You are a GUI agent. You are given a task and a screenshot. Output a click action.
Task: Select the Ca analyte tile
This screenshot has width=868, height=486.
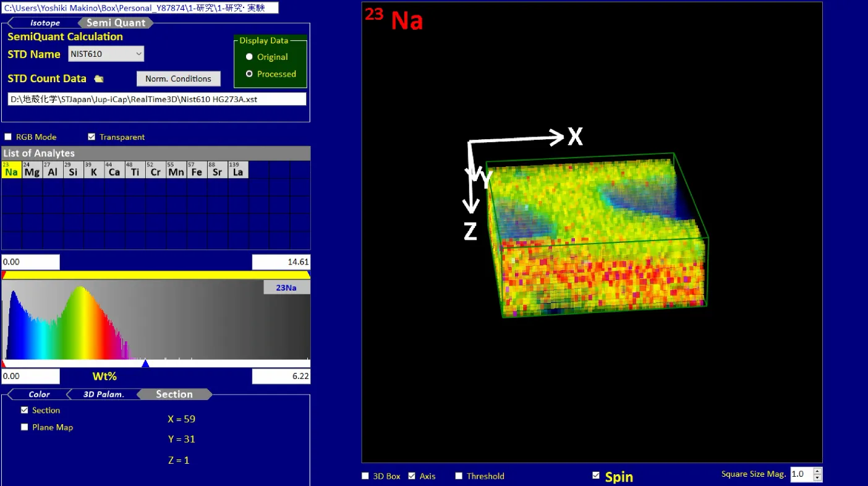[114, 170]
